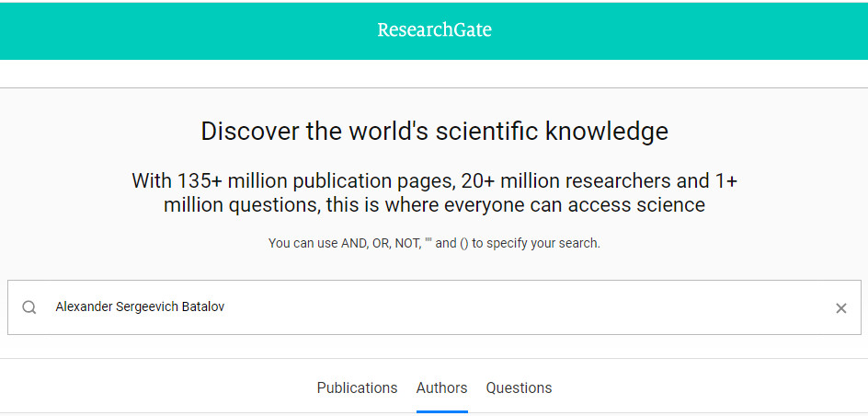The width and height of the screenshot is (868, 416).
Task: Click the magnifying glass search icon
Action: click(29, 308)
